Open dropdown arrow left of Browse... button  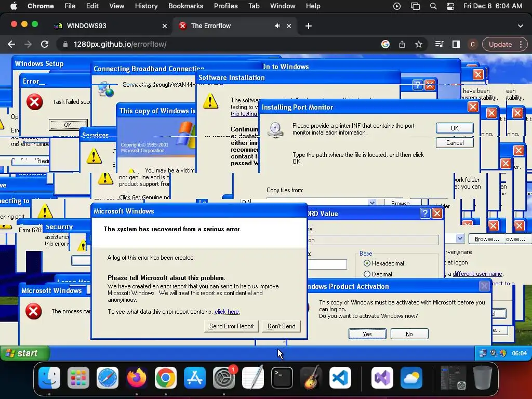click(460, 238)
